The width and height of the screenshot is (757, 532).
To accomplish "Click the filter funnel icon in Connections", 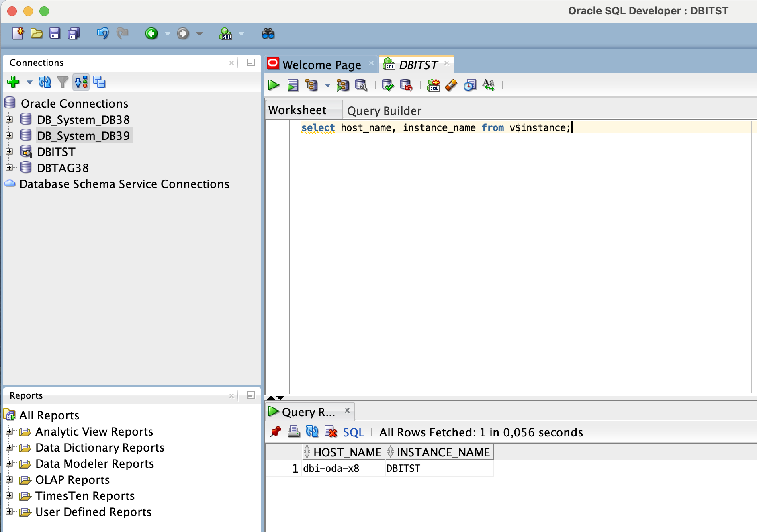I will pyautogui.click(x=63, y=82).
